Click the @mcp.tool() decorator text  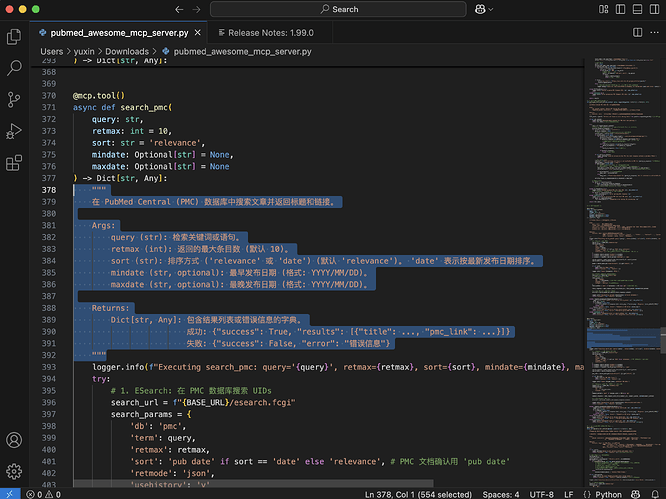click(x=99, y=96)
